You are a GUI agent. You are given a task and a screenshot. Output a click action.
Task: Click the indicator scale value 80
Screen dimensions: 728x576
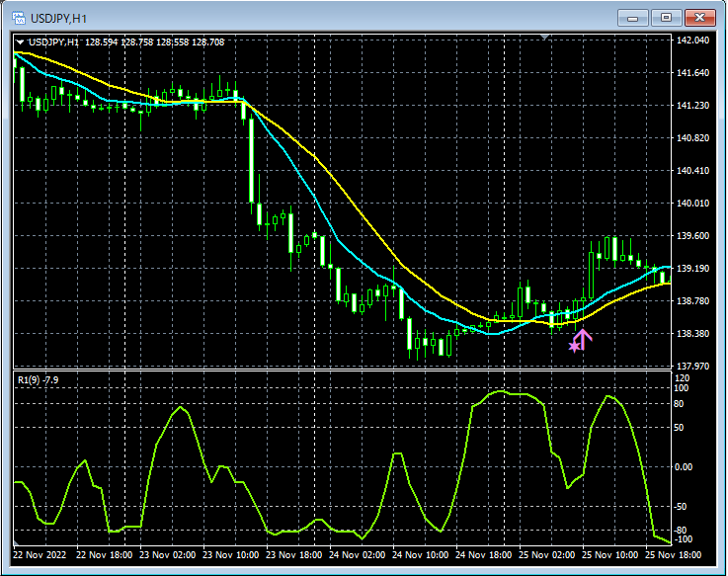(x=679, y=404)
